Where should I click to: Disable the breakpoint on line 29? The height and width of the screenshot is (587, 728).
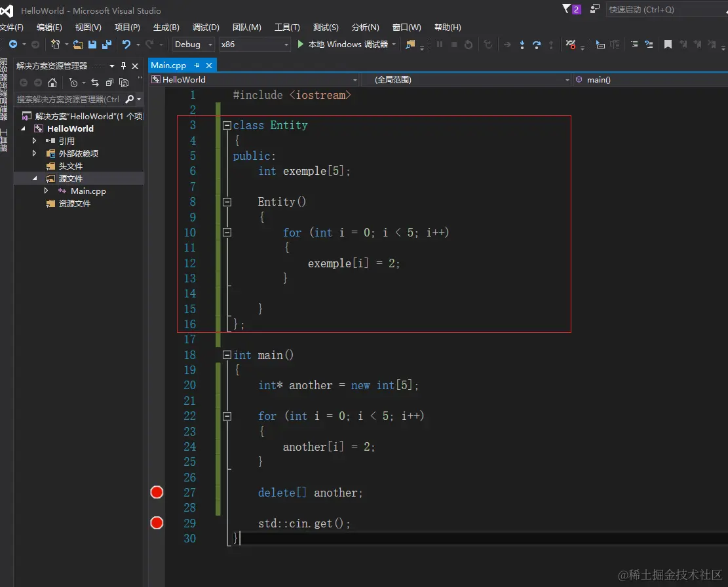[157, 523]
